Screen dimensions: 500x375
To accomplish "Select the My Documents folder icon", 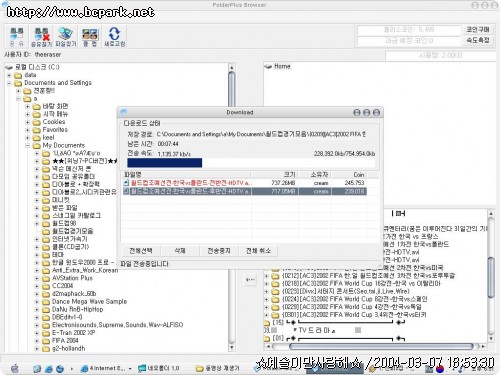I will click(37, 146).
